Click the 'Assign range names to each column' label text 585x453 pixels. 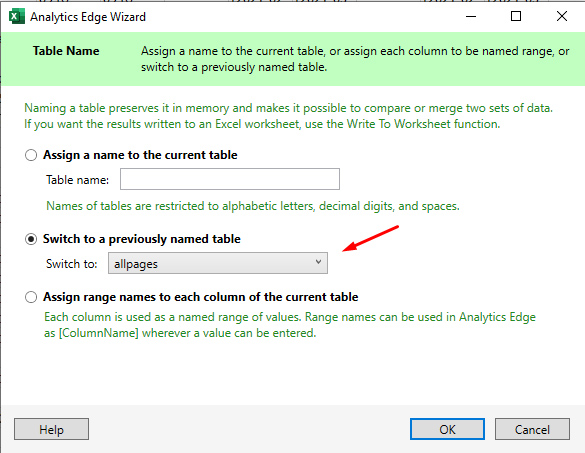tap(201, 297)
